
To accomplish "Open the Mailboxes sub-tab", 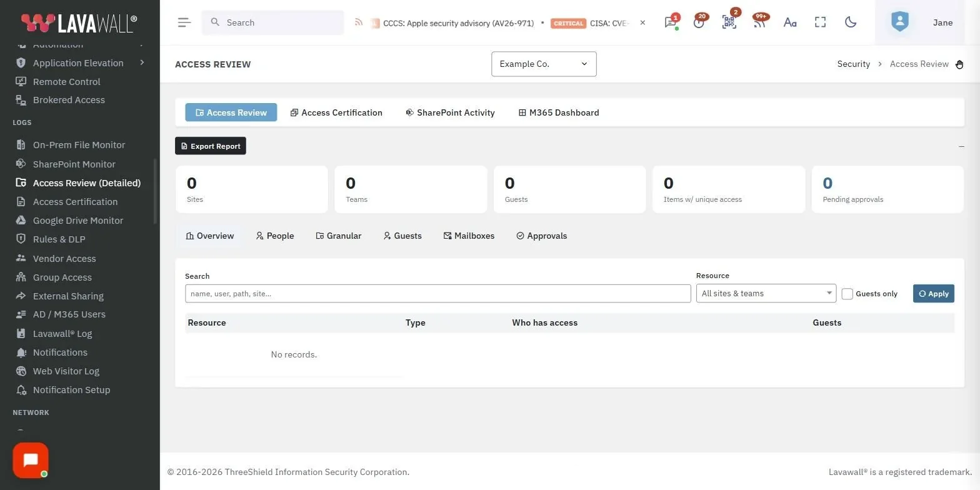I will [469, 236].
